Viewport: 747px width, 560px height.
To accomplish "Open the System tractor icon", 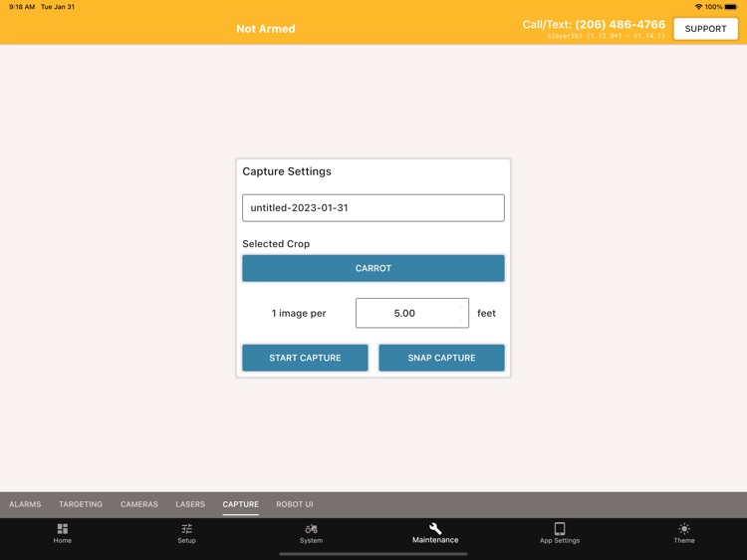I will [311, 528].
